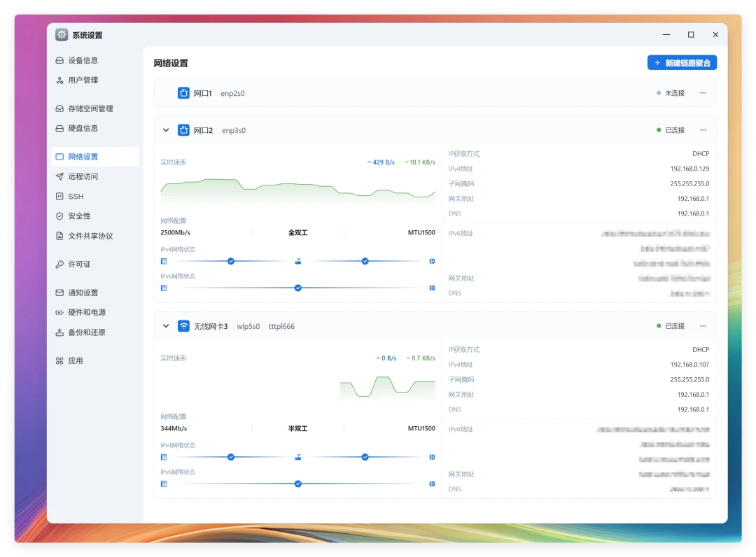Click the wlp5s0 interface name
This screenshot has height=557, width=756.
click(x=248, y=326)
